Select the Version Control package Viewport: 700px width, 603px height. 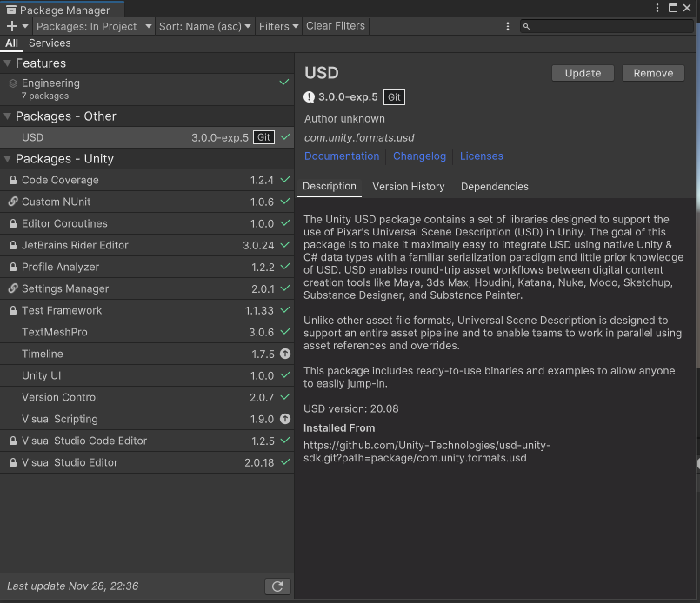point(147,397)
